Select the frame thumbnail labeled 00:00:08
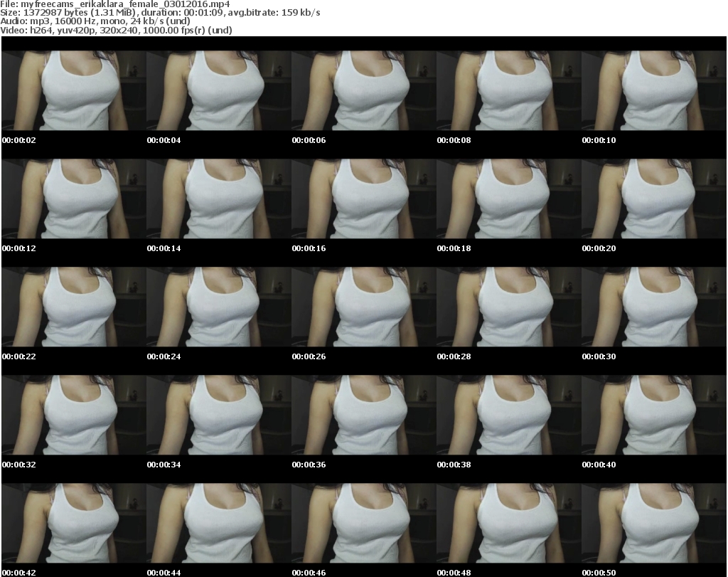 pos(509,90)
